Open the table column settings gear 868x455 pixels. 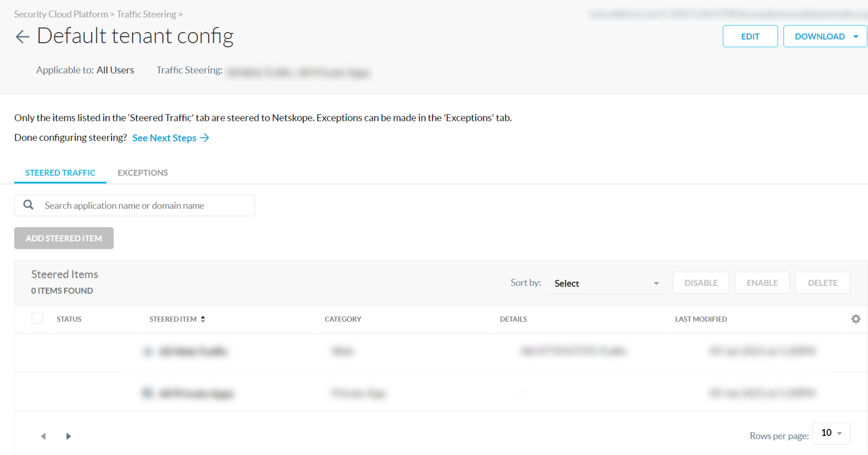[856, 319]
